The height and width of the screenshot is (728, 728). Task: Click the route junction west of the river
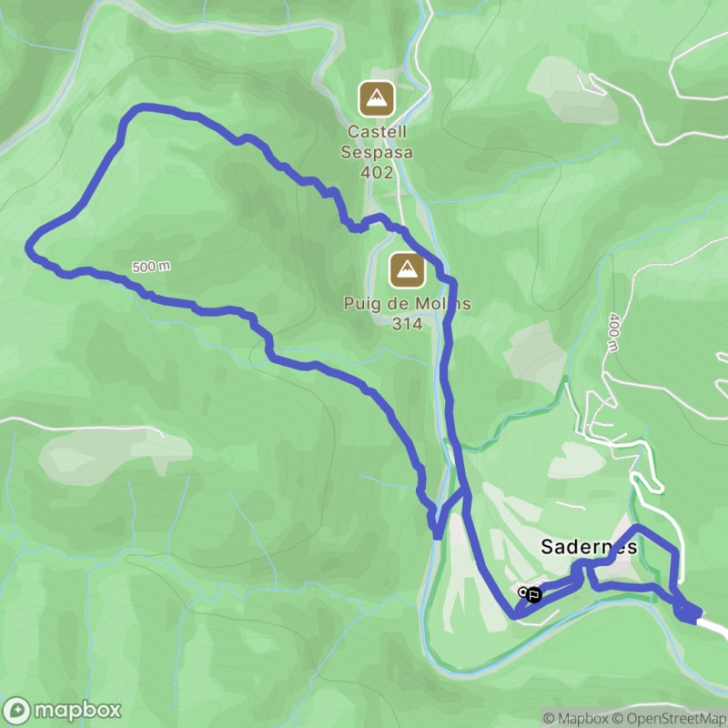[437, 531]
